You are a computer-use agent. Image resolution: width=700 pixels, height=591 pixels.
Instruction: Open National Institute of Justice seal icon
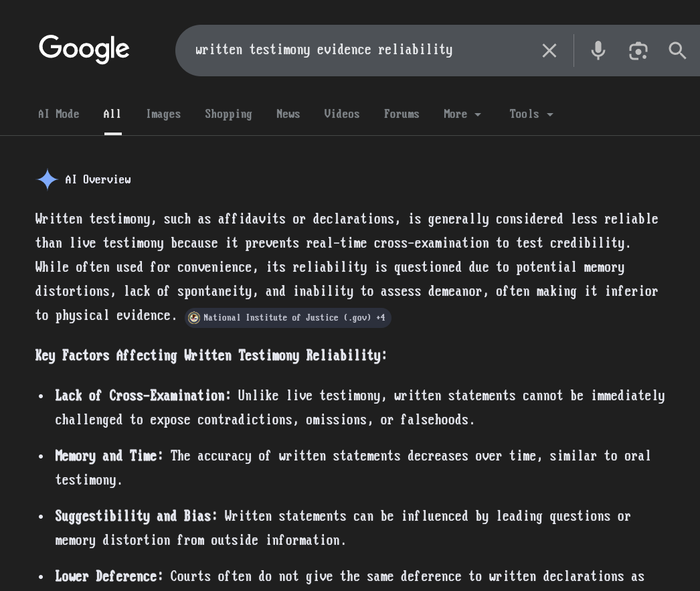tap(194, 318)
